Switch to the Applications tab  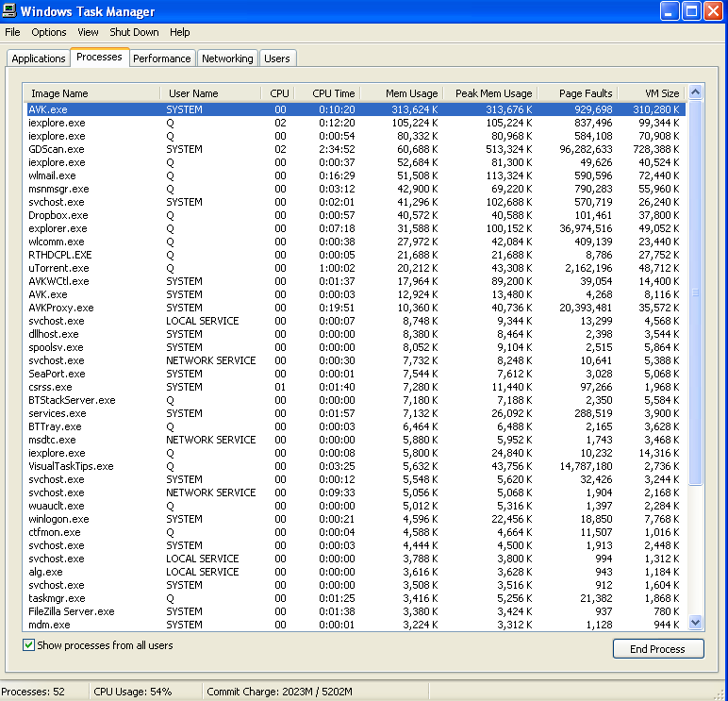(39, 58)
